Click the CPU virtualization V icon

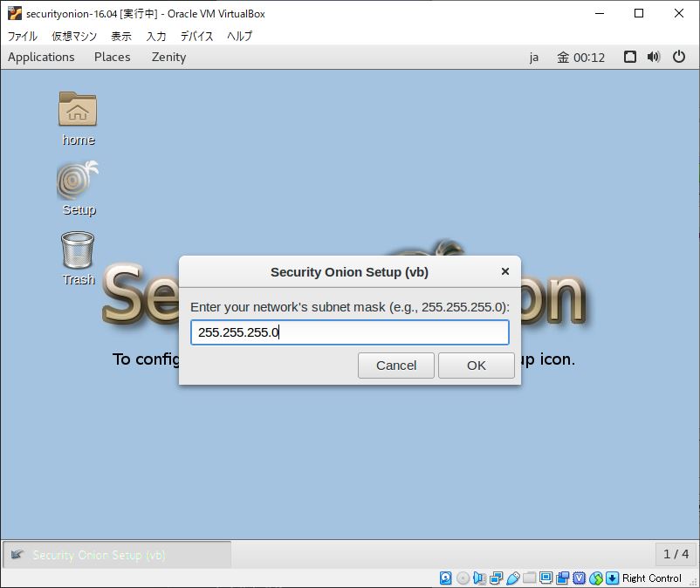point(579,578)
